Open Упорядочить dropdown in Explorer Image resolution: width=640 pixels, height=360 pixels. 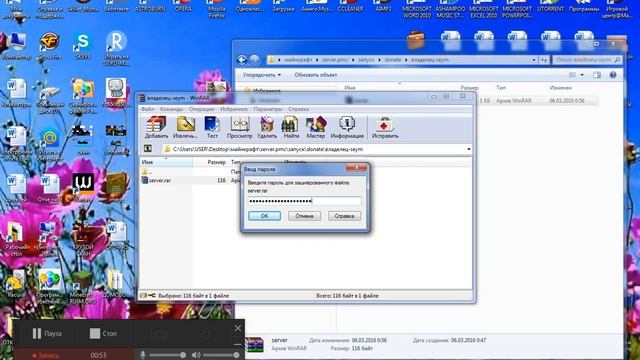tap(262, 75)
